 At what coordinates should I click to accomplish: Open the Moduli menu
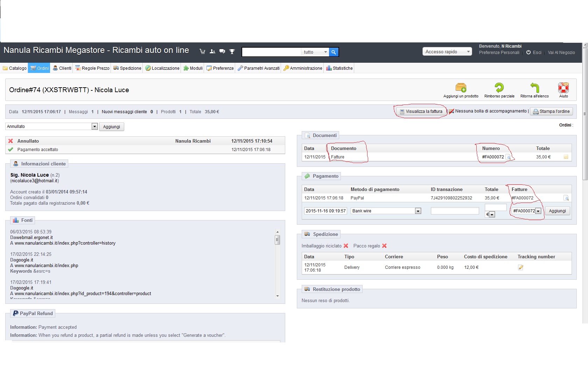coord(193,68)
